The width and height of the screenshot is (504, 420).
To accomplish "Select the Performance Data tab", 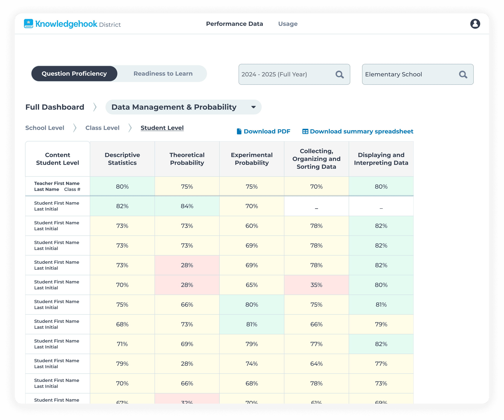I will [234, 24].
